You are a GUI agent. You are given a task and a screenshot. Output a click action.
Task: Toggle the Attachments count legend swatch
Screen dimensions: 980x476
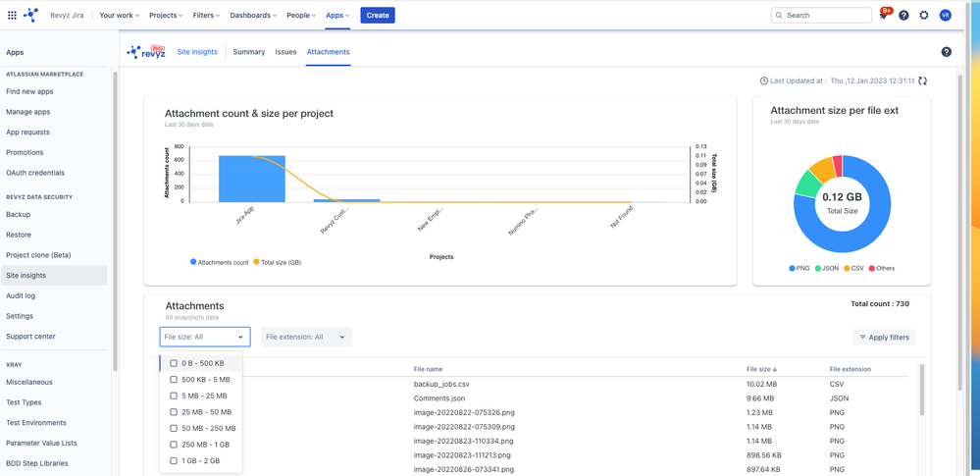[x=193, y=262]
